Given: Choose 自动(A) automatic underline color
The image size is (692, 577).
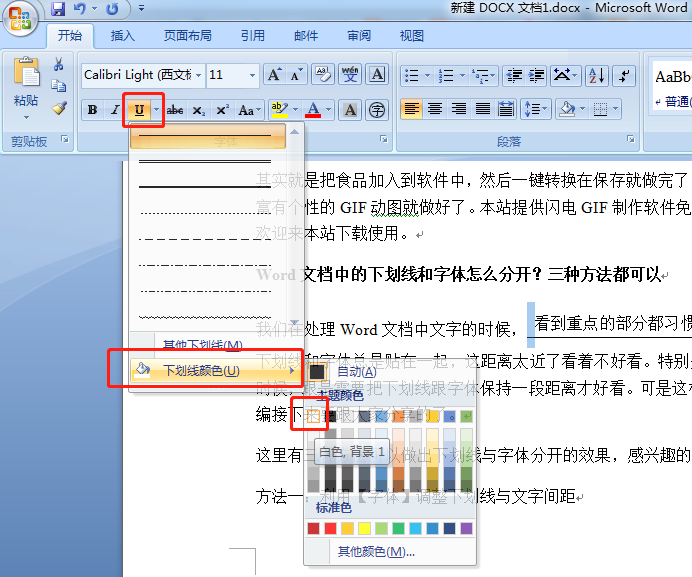Looking at the screenshot, I should (x=356, y=371).
